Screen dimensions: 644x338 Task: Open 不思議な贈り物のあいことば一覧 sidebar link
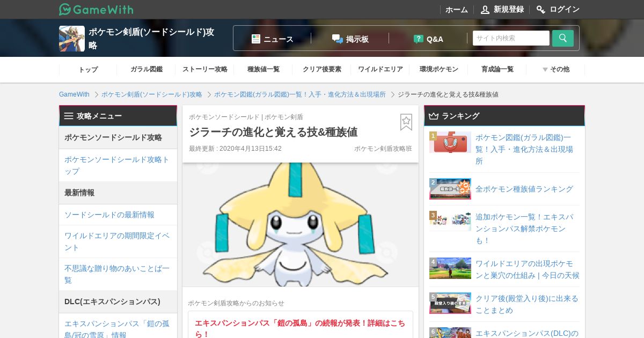[117, 274]
